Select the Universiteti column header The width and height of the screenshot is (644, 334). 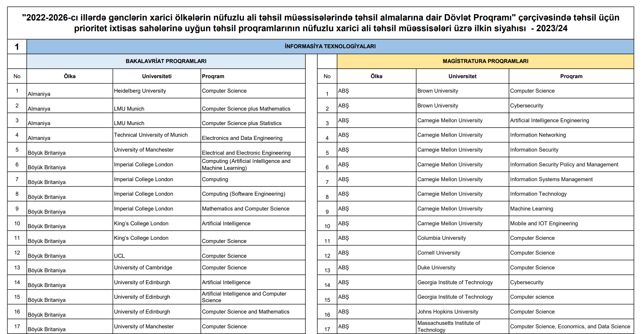156,76
